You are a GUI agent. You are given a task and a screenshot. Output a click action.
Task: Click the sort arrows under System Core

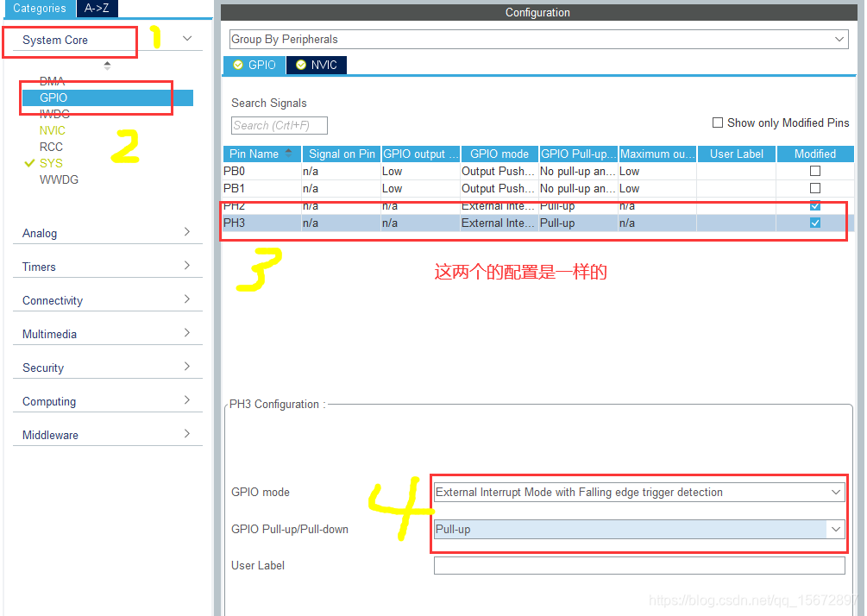pos(107,66)
